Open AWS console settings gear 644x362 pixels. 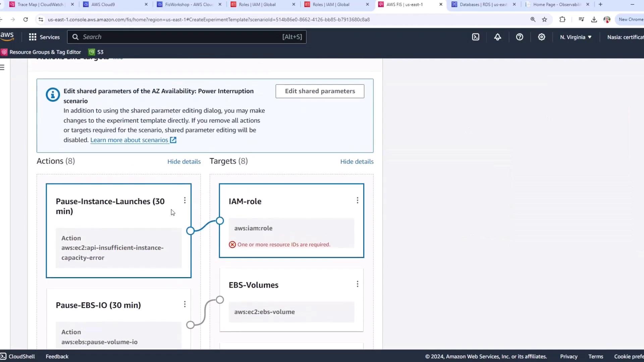[x=541, y=37]
